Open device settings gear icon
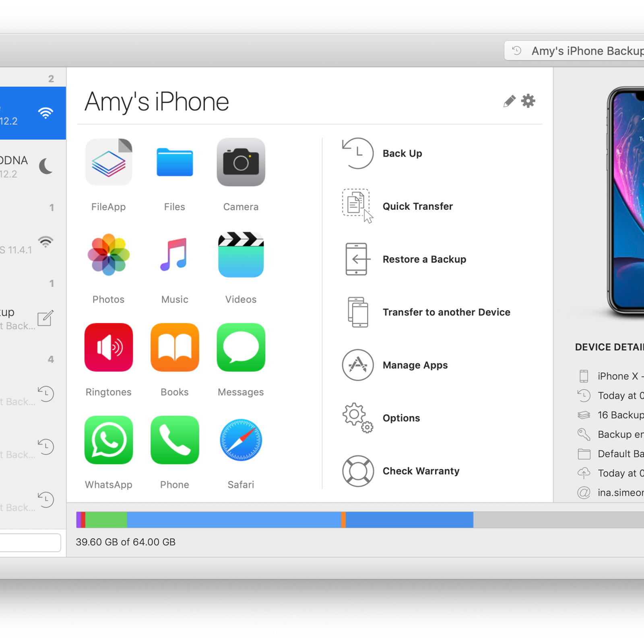 [528, 101]
